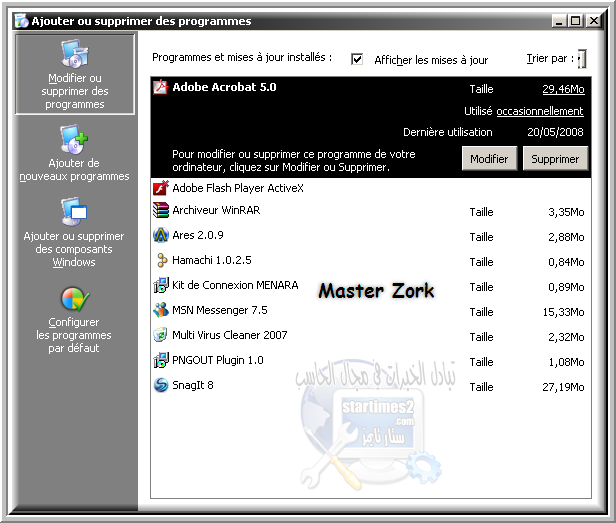Maximize the Ajouter ou supprimer des programmes window
The image size is (616, 523).
click(576, 21)
